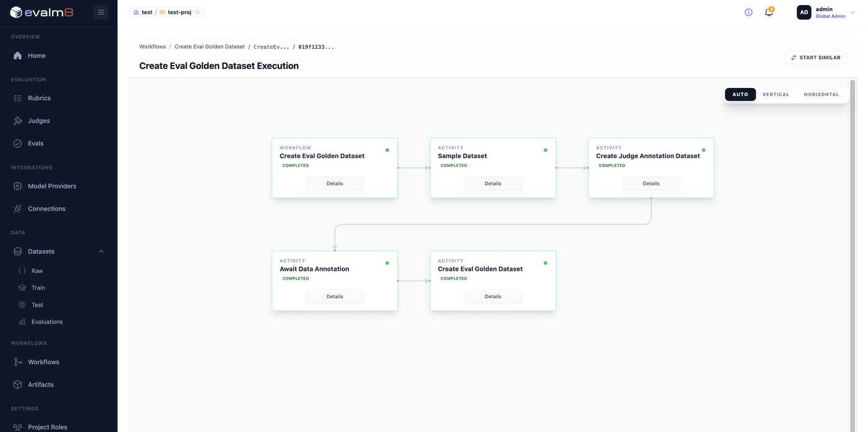Open the notifications bell
Screen dimensions: 868x432
(769, 12)
